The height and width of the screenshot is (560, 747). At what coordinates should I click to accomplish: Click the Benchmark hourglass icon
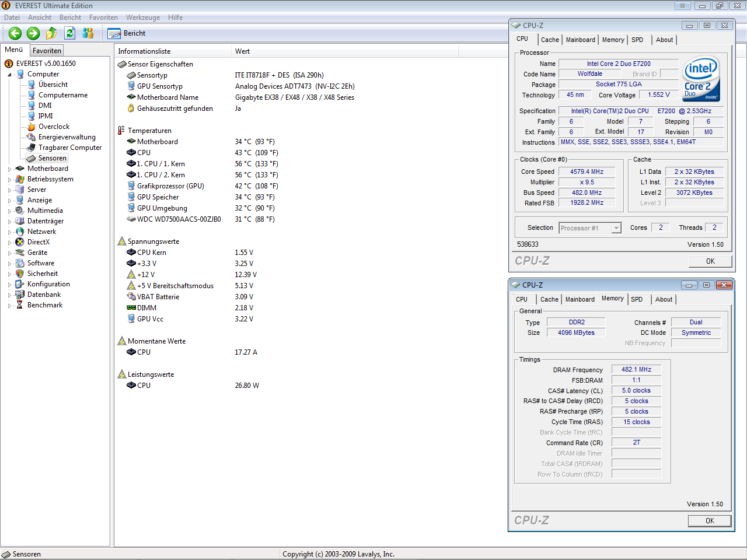coord(20,305)
